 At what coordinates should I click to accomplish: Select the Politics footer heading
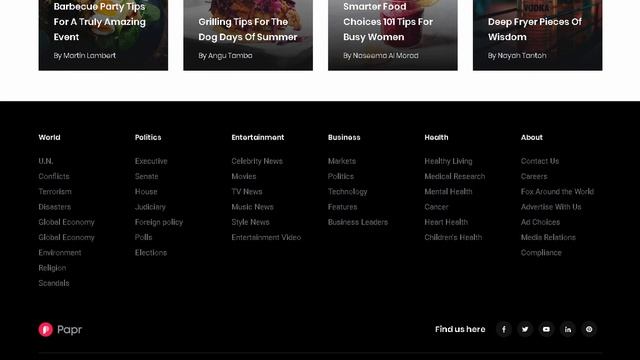click(148, 138)
